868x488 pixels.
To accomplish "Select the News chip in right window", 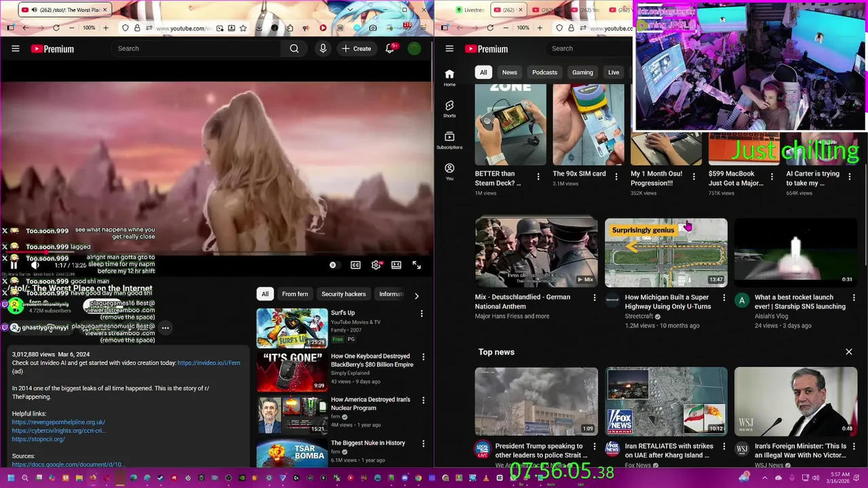I will tap(509, 73).
